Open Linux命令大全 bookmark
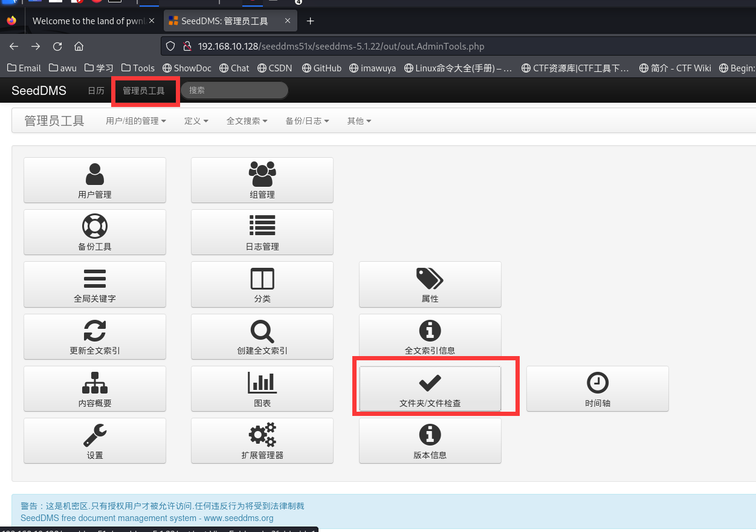The image size is (756, 532). (458, 68)
